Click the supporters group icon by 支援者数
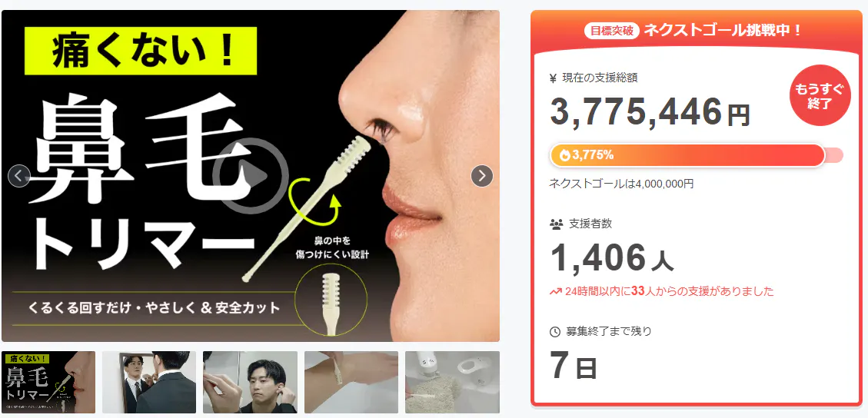The width and height of the screenshot is (868, 418). tap(556, 224)
